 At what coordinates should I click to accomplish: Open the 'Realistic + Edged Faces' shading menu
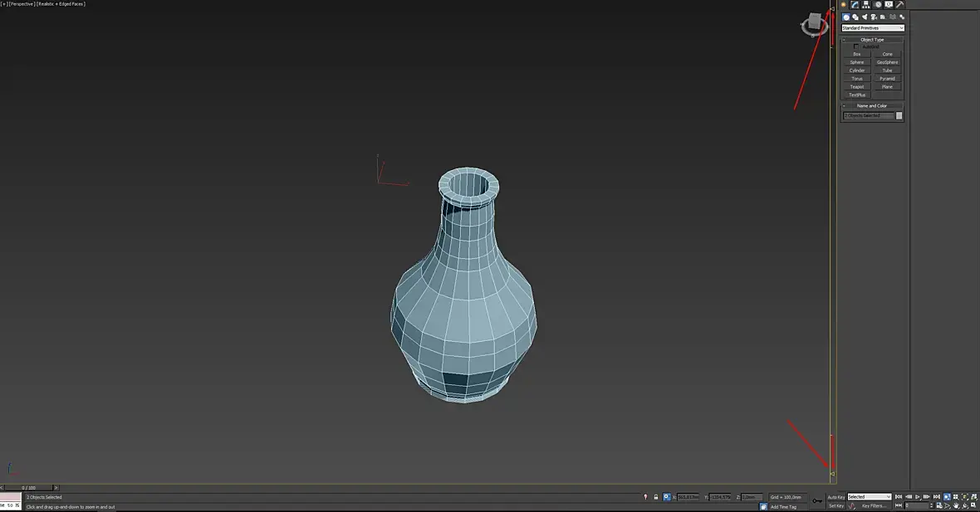point(61,4)
